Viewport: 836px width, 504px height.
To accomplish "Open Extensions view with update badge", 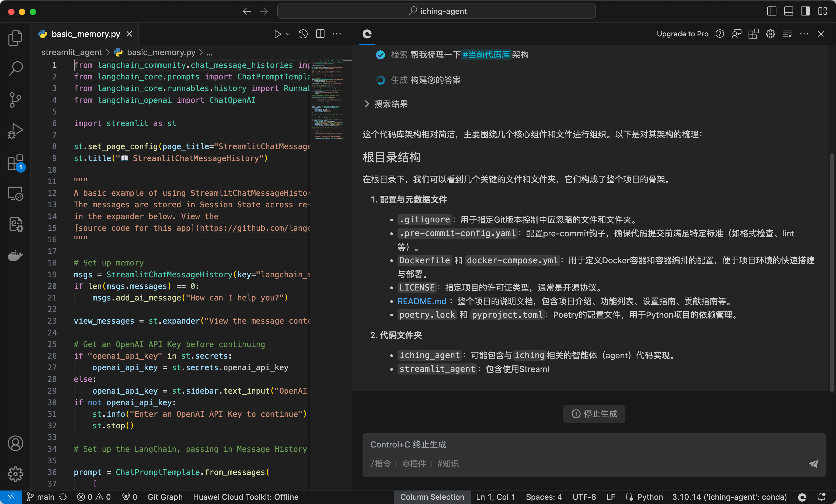I will point(15,163).
